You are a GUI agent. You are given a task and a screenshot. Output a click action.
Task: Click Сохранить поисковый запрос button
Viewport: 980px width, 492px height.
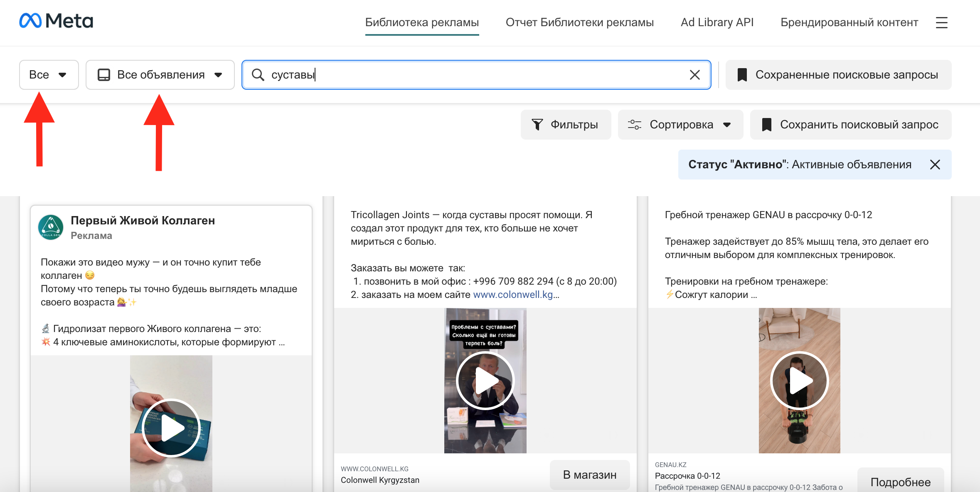click(x=850, y=125)
